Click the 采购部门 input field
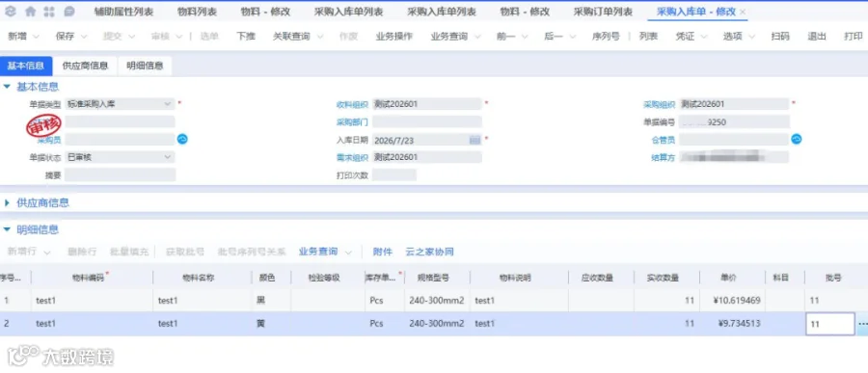Screen dimensions: 868x373 [427, 121]
